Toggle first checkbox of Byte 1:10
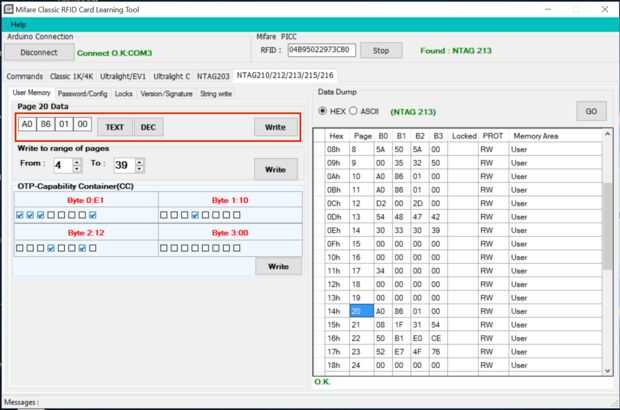The image size is (620, 410). tap(164, 215)
